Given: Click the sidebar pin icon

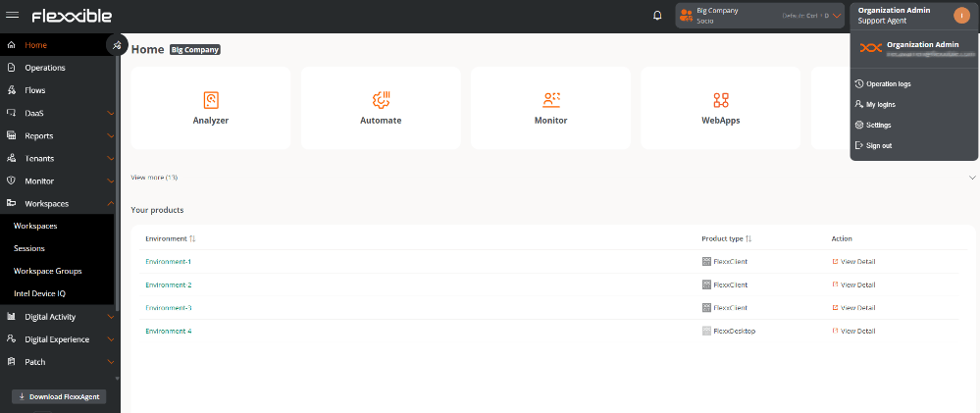Looking at the screenshot, I should pos(117,45).
